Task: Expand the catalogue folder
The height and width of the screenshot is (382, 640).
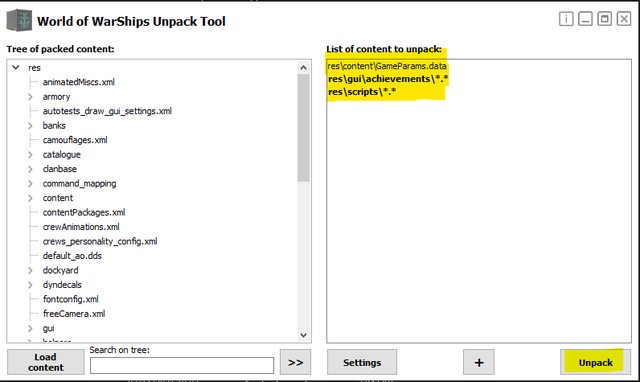Action: (x=30, y=155)
